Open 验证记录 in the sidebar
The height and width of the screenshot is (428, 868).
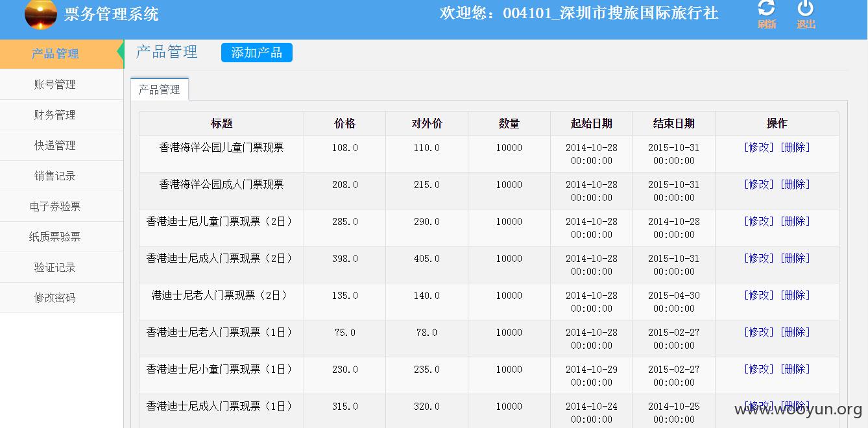pyautogui.click(x=62, y=267)
